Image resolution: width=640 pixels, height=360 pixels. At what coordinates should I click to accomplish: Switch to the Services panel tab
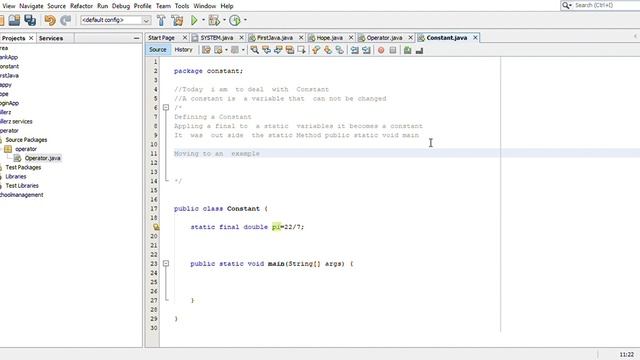coord(51,38)
